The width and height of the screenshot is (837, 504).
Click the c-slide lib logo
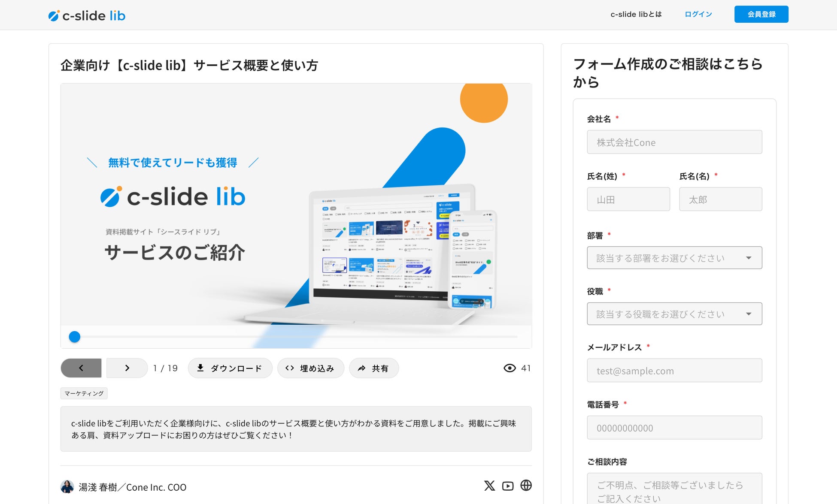87,15
